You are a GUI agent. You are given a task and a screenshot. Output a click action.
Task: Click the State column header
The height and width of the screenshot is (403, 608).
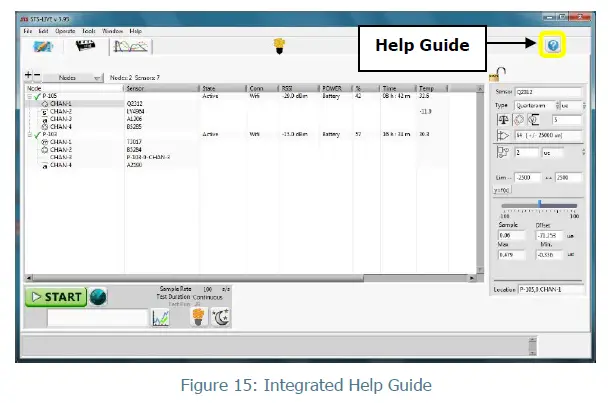click(223, 88)
